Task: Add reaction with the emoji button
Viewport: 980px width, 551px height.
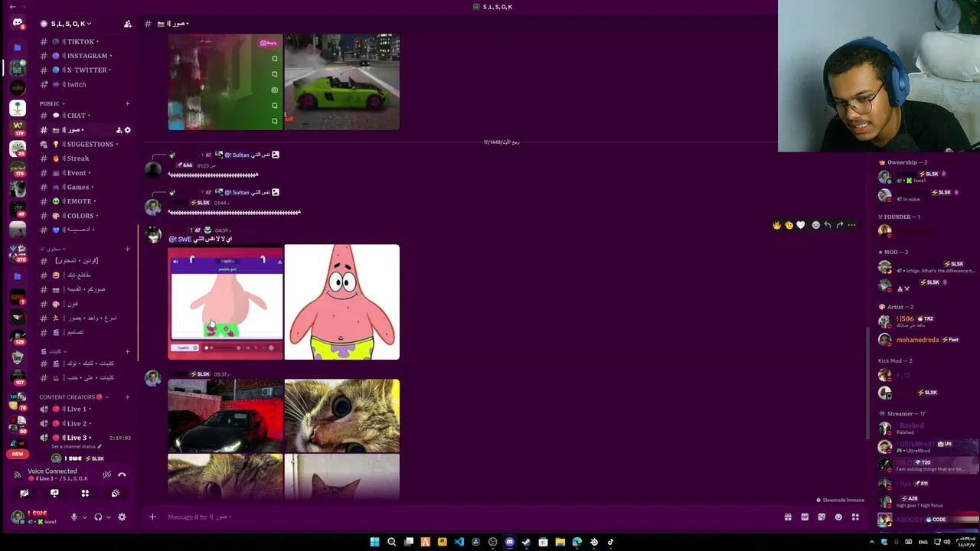Action: pos(815,225)
